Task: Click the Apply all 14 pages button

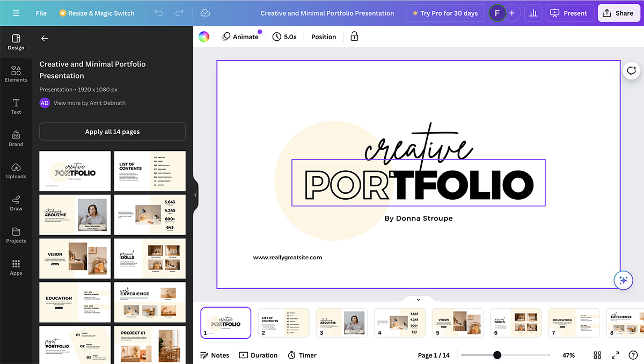Action: tap(112, 132)
